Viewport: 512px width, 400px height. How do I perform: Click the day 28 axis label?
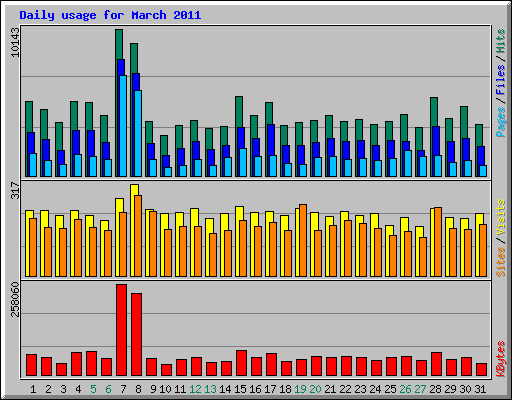[435, 389]
